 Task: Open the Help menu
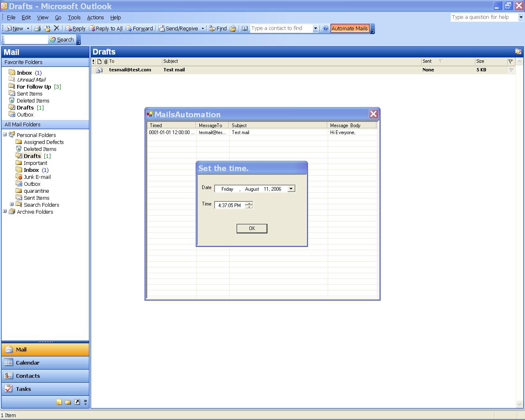(116, 17)
